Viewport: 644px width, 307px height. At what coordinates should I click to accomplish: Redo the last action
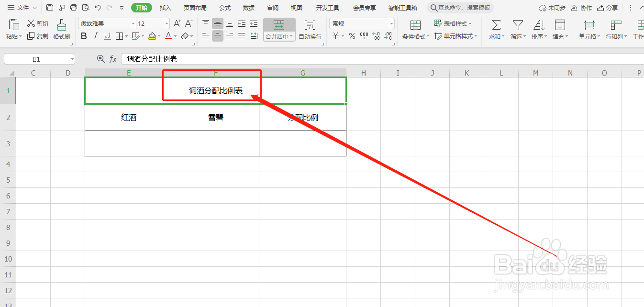[x=110, y=8]
